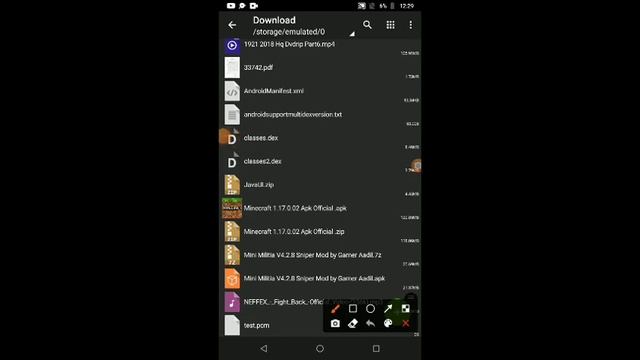640x360 pixels.
Task: Open test.pcm file name
Action: click(256, 325)
